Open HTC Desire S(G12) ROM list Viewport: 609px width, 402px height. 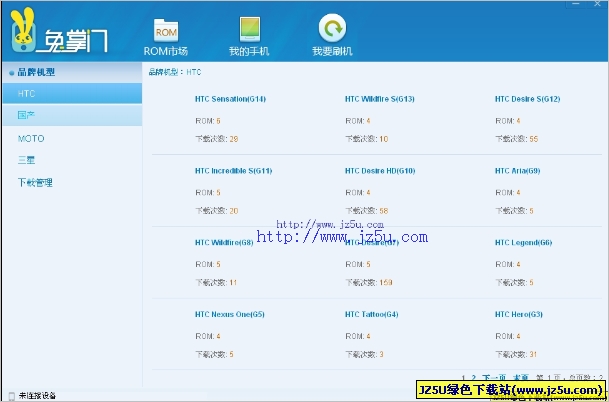(x=527, y=99)
